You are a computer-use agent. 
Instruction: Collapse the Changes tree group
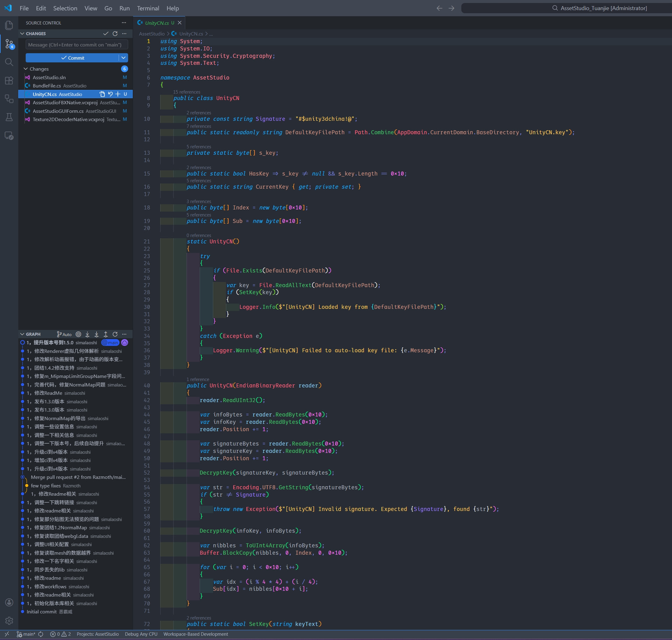tap(26, 69)
